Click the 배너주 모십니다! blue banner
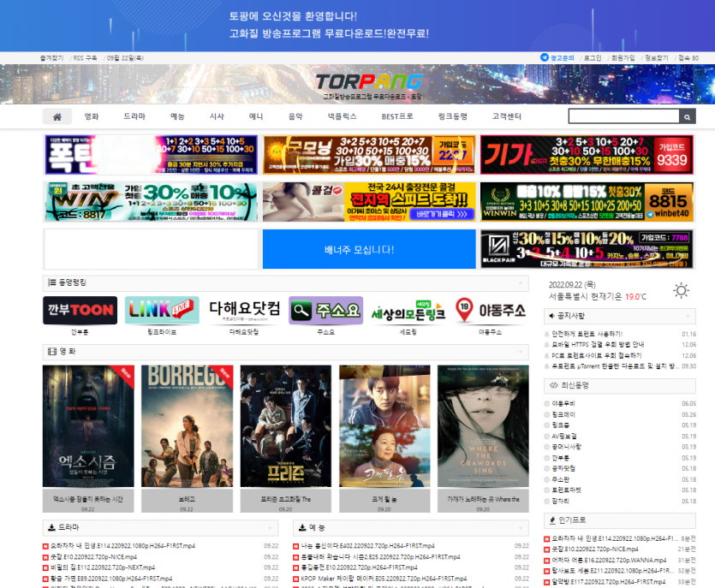This screenshot has height=588, width=715. click(x=368, y=249)
